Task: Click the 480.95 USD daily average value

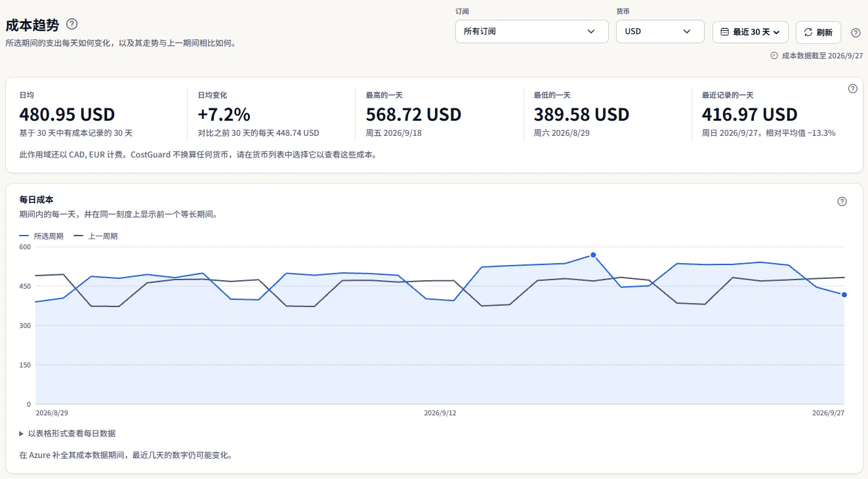Action: 67,115
